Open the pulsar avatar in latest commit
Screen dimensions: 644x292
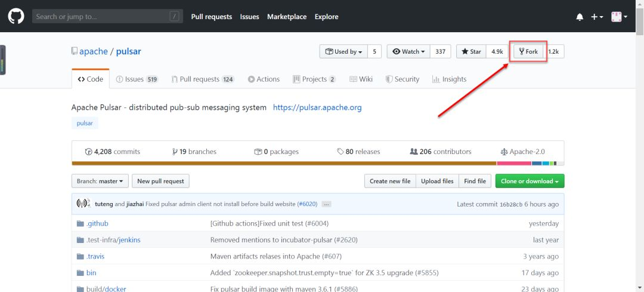[83, 204]
